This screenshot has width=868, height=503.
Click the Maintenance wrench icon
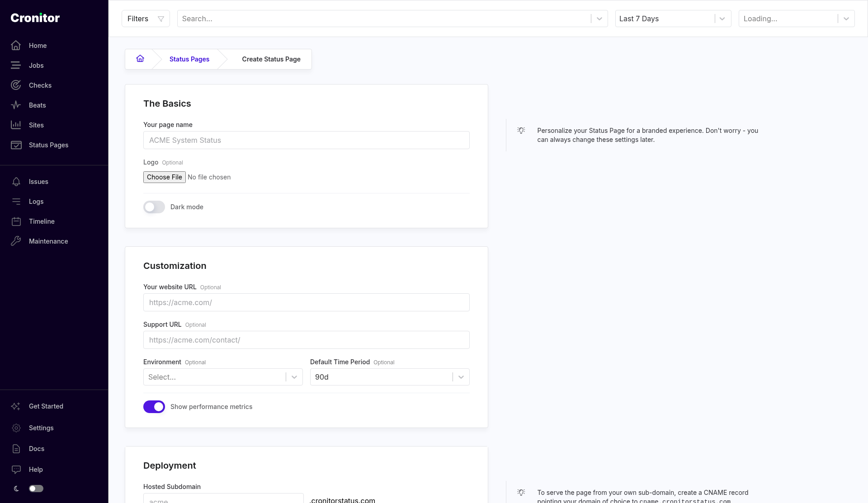16,241
